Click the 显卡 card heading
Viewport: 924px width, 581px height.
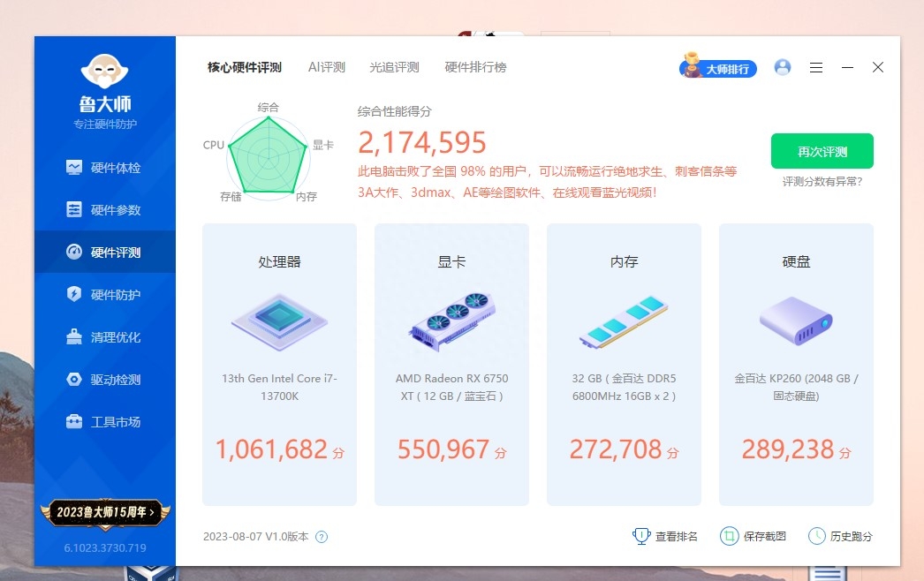click(452, 261)
